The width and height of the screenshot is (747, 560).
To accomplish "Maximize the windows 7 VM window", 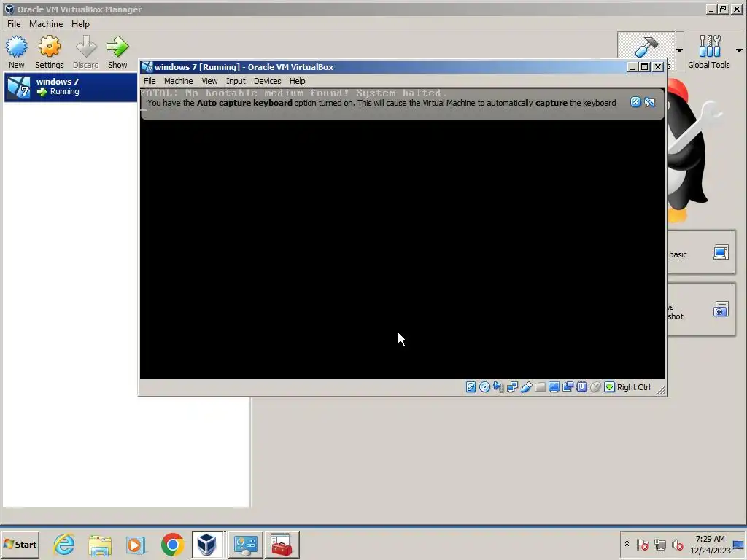I will 645,67.
